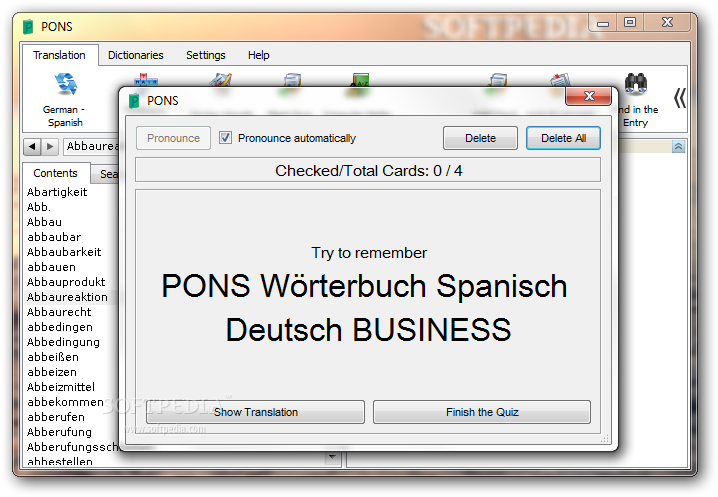
Task: Select abbeizen in the word list
Action: click(52, 372)
